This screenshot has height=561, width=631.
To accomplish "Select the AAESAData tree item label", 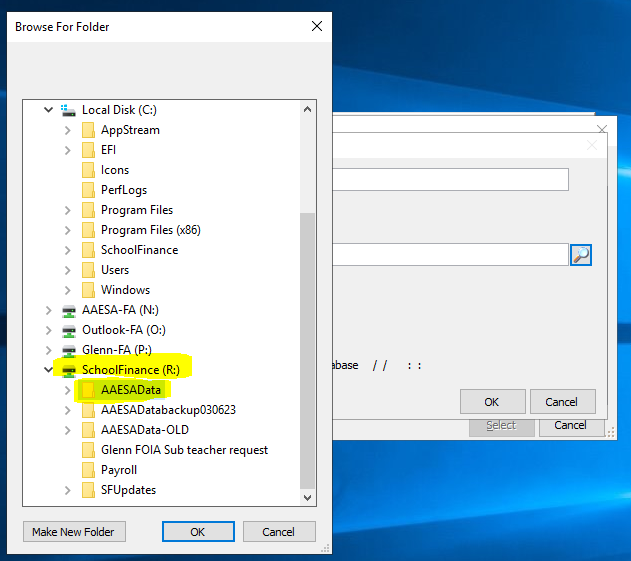I will (131, 390).
